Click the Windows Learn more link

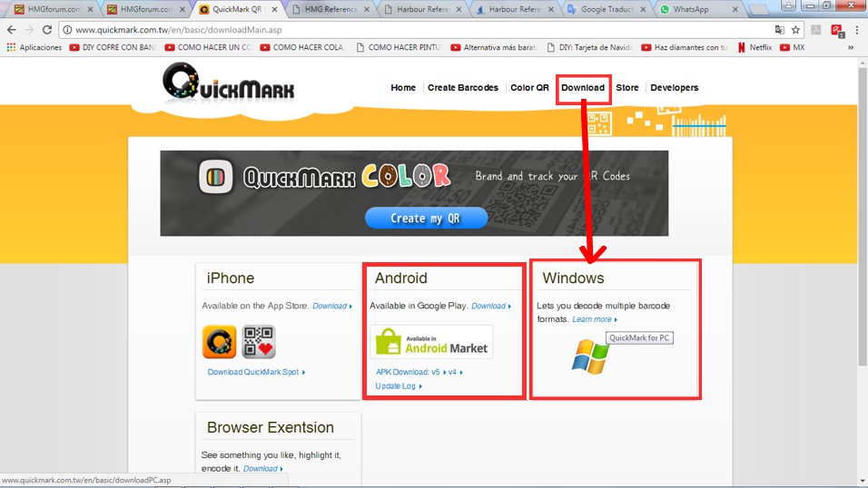(x=595, y=319)
